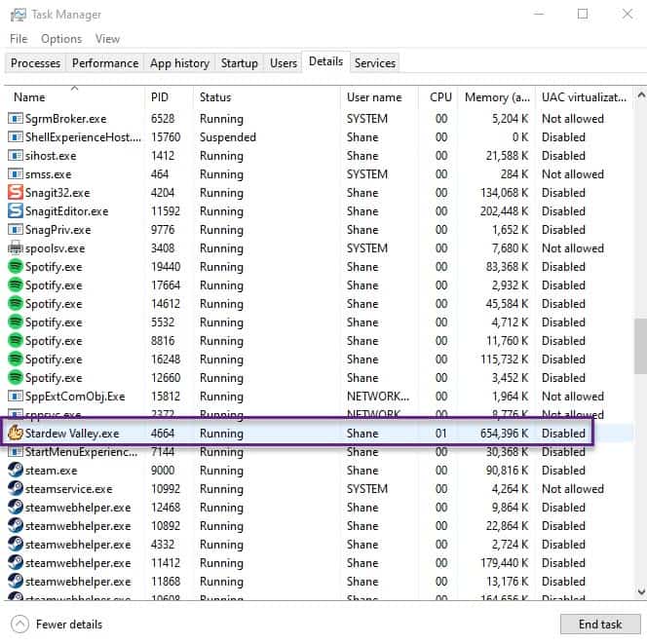Click Spotify icon for PID 8816
Image resolution: width=647 pixels, height=644 pixels.
click(x=16, y=341)
